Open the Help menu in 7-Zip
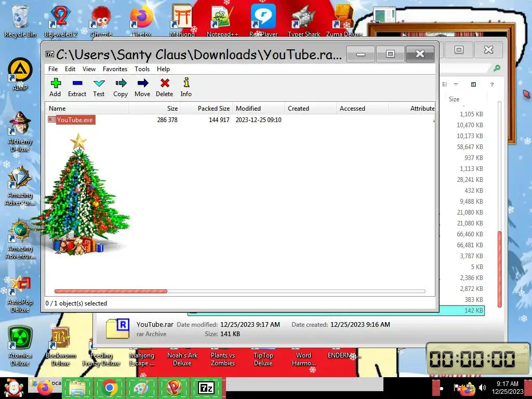The image size is (532, 399). coord(163,69)
